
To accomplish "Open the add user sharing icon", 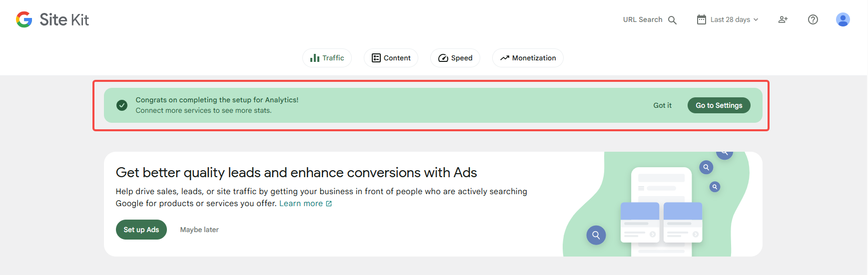I will click(x=783, y=19).
